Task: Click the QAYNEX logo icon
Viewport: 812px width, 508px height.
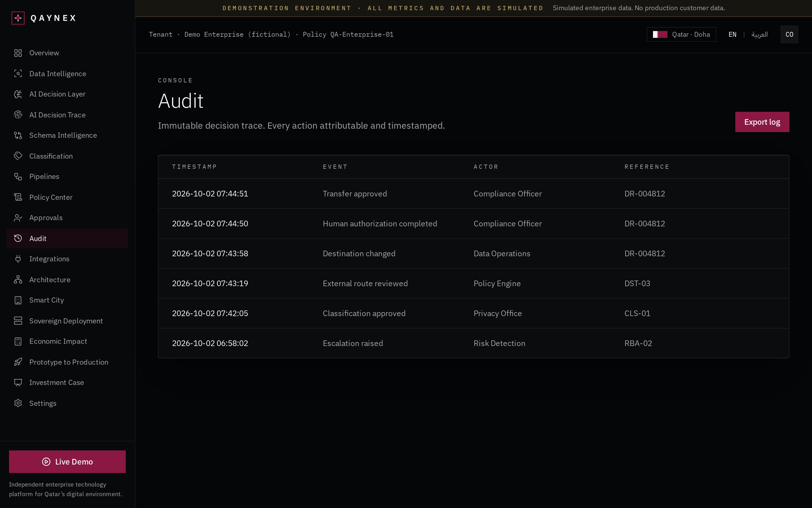Action: point(18,18)
